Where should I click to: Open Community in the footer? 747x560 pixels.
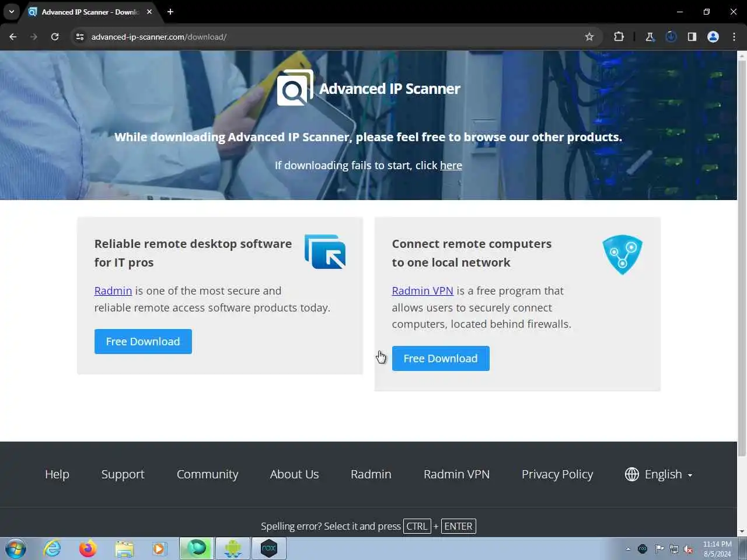pos(207,474)
